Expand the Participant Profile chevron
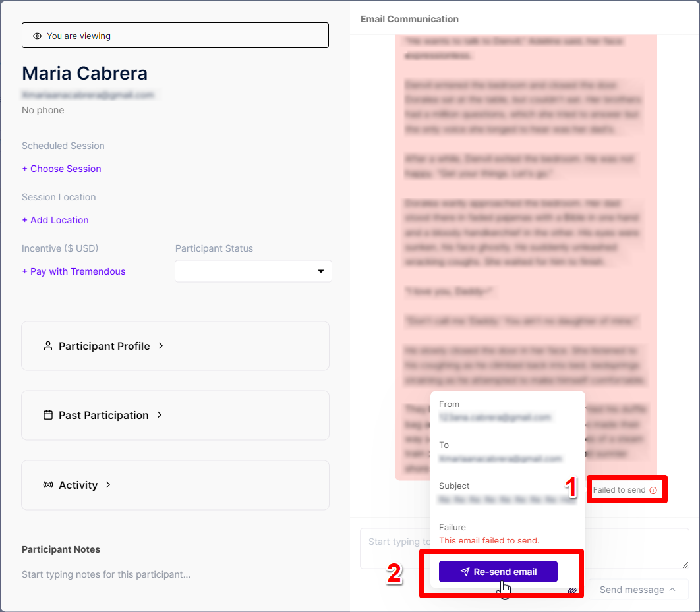700x612 pixels. (x=161, y=346)
